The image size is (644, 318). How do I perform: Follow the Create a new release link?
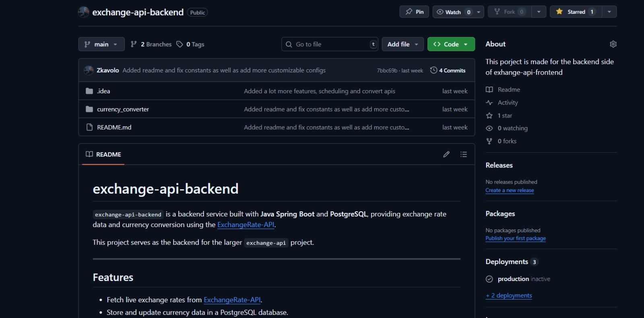click(x=510, y=190)
